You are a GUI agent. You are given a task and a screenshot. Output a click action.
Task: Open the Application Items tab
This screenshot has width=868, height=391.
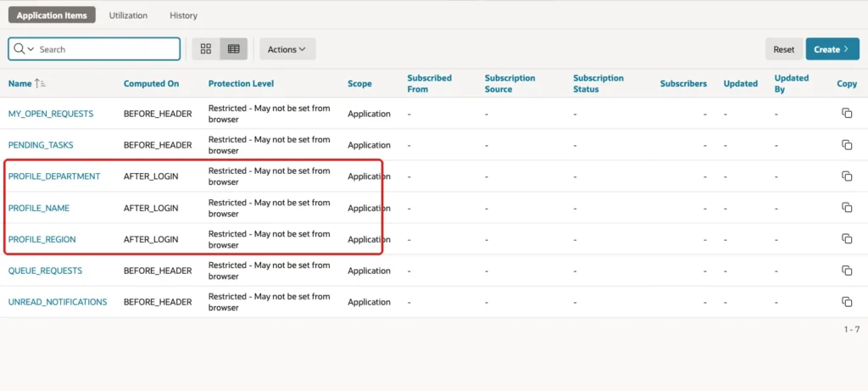[x=52, y=15]
